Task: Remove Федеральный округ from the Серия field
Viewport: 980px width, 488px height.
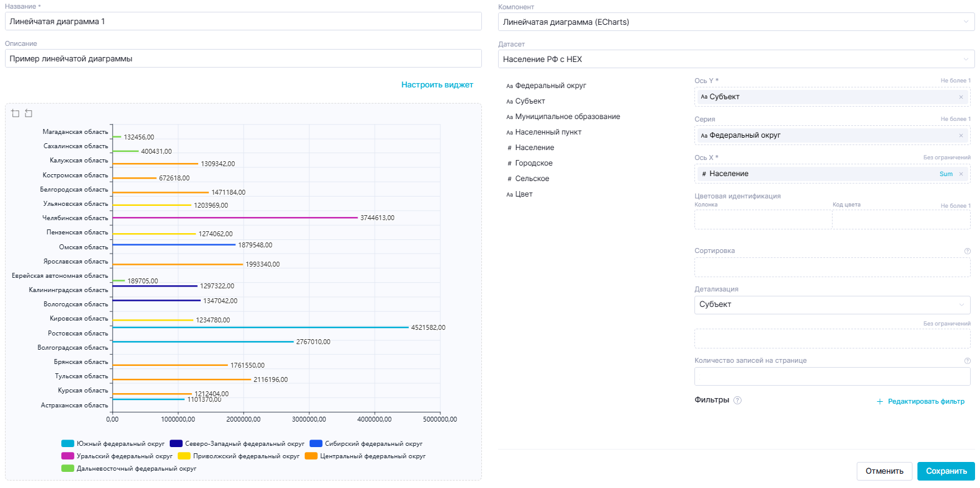Action: click(961, 135)
